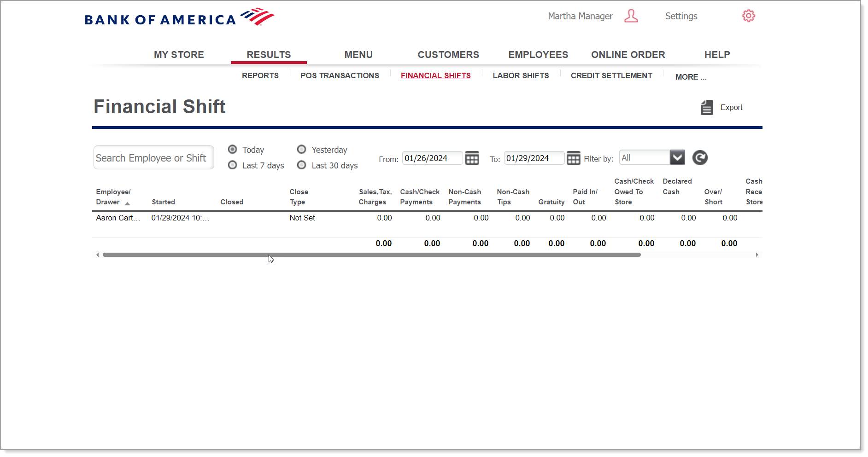Select the Today radio button
This screenshot has width=868, height=457.
tap(232, 149)
